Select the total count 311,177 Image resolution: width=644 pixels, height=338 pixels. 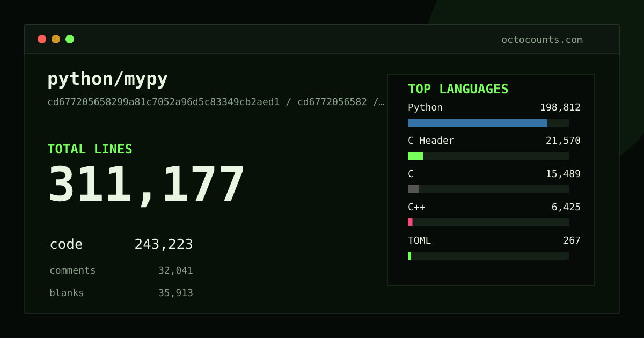pyautogui.click(x=147, y=184)
